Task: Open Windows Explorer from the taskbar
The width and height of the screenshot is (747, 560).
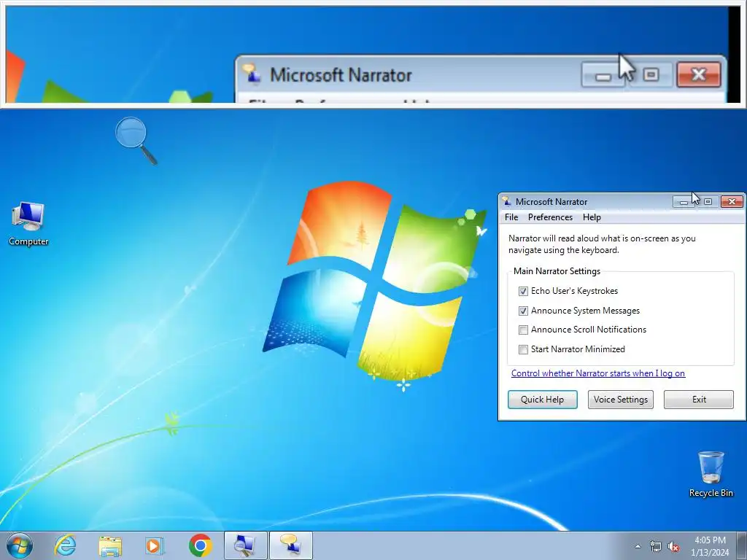Action: coord(110,545)
